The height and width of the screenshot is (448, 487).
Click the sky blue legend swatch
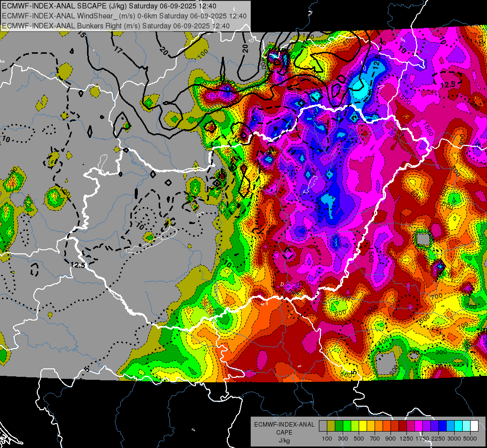point(450,426)
